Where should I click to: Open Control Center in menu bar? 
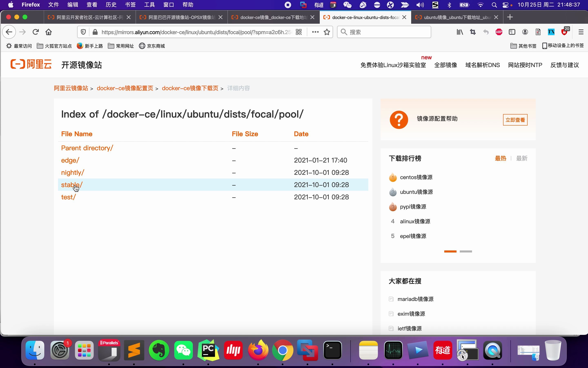(505, 5)
